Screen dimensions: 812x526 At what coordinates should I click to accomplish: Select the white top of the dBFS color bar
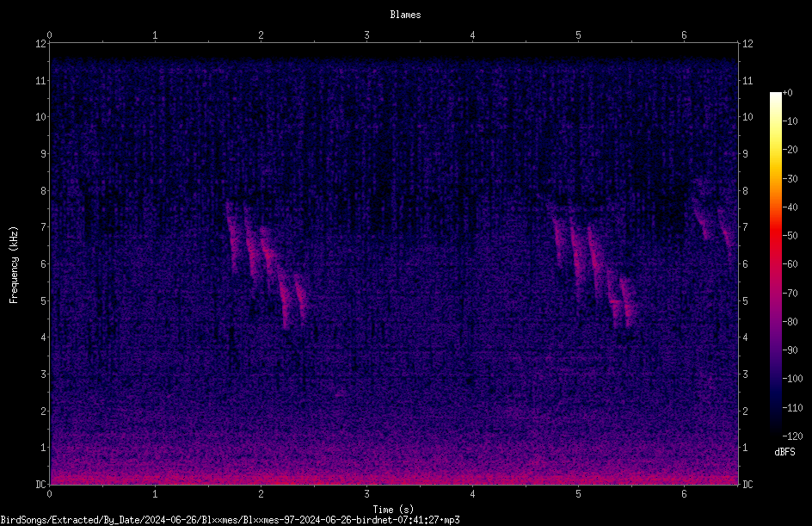775,97
